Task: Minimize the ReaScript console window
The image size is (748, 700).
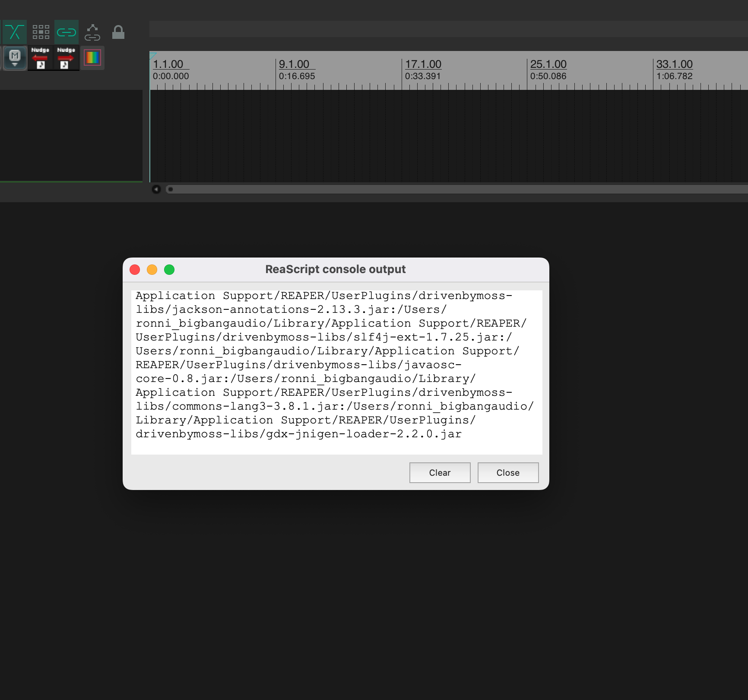Action: [152, 270]
